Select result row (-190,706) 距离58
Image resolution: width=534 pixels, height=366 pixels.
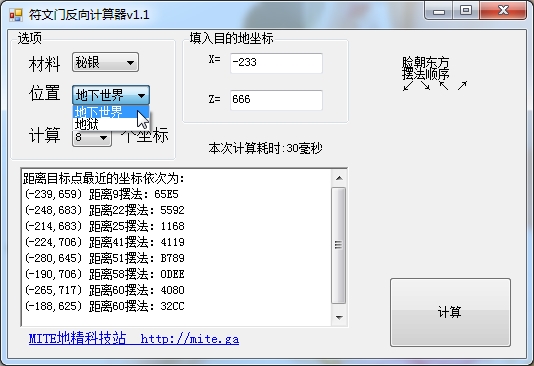(x=104, y=274)
